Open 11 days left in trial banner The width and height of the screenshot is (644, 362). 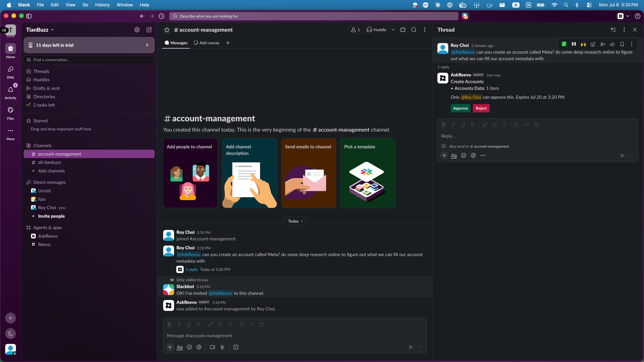point(89,45)
